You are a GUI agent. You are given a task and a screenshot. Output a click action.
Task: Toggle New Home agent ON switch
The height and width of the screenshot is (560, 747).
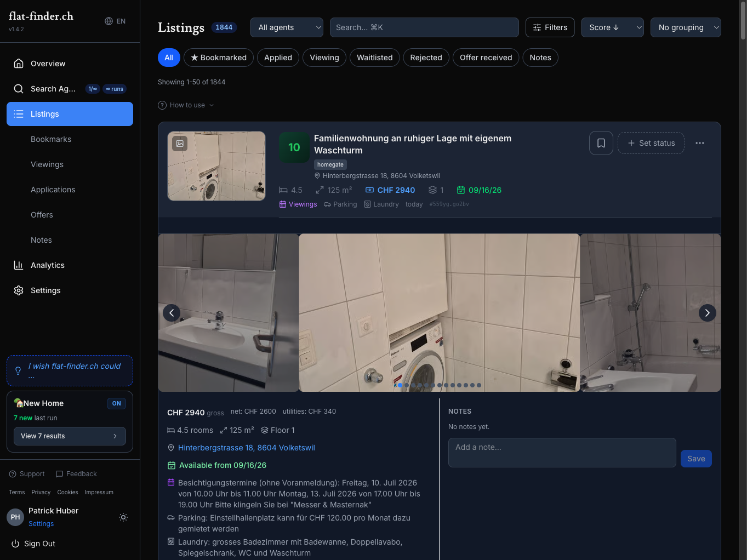pos(116,403)
